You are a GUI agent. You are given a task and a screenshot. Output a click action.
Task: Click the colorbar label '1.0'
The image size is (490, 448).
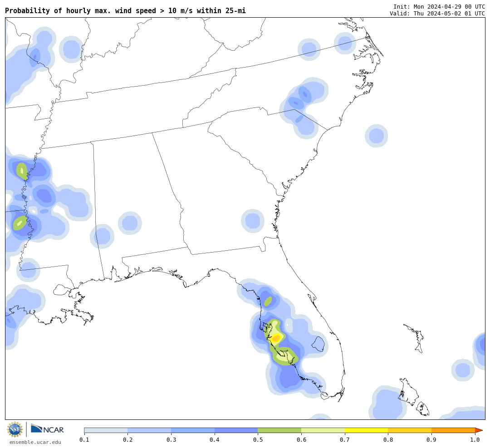click(x=475, y=440)
